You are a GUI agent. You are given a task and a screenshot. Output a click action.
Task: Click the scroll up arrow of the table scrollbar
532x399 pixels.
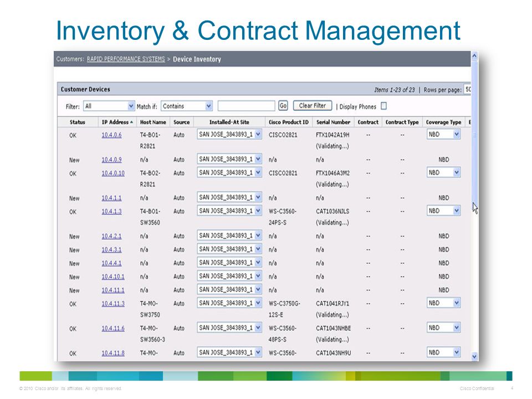(x=474, y=55)
